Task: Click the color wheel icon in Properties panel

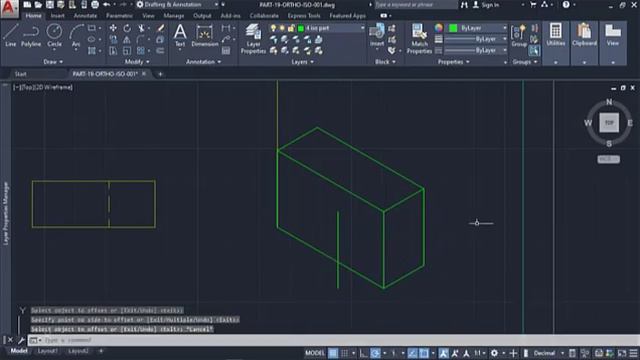Action: [439, 28]
